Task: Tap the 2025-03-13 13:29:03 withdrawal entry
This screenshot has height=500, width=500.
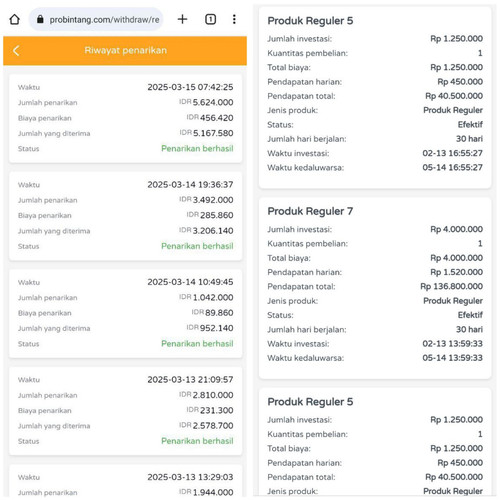Action: pyautogui.click(x=125, y=482)
